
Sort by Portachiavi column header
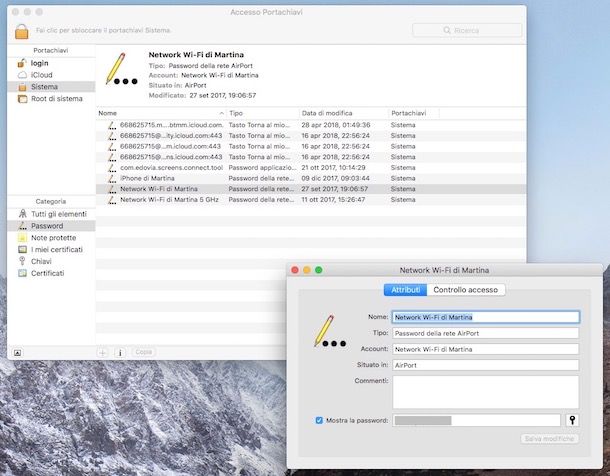point(414,113)
